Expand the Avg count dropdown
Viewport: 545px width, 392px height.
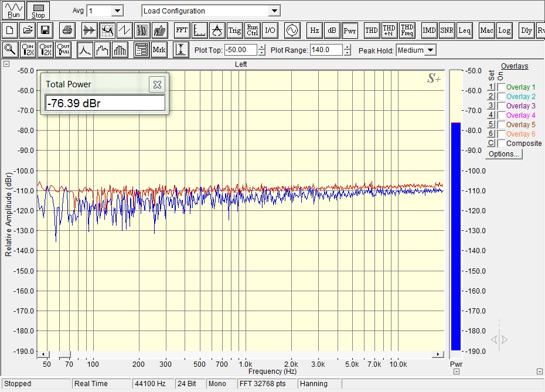coord(117,11)
